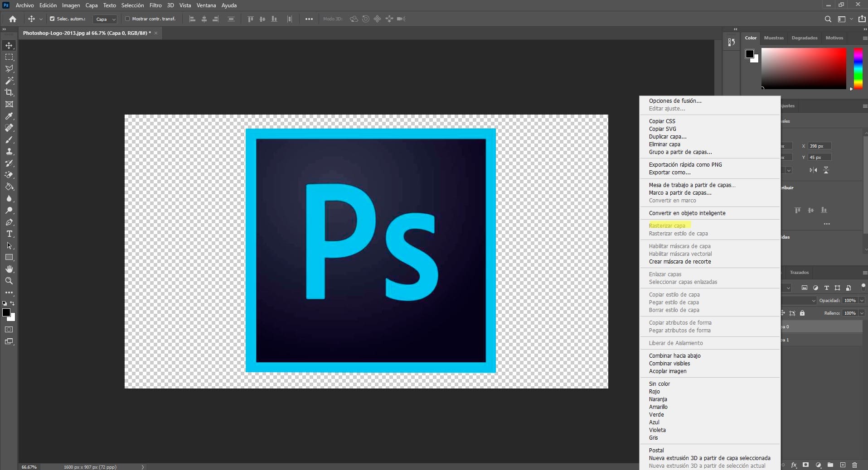The width and height of the screenshot is (868, 470).
Task: Select the Frame tool
Action: [9, 104]
